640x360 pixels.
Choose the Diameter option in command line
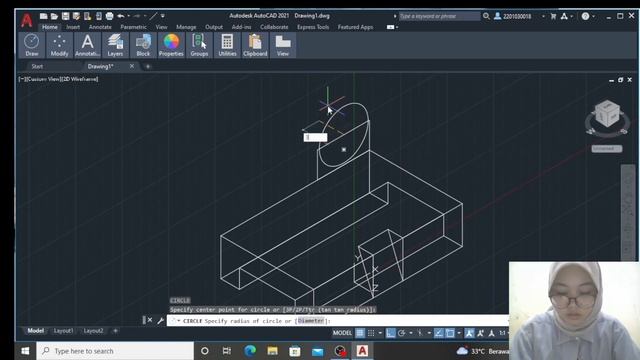coord(311,321)
